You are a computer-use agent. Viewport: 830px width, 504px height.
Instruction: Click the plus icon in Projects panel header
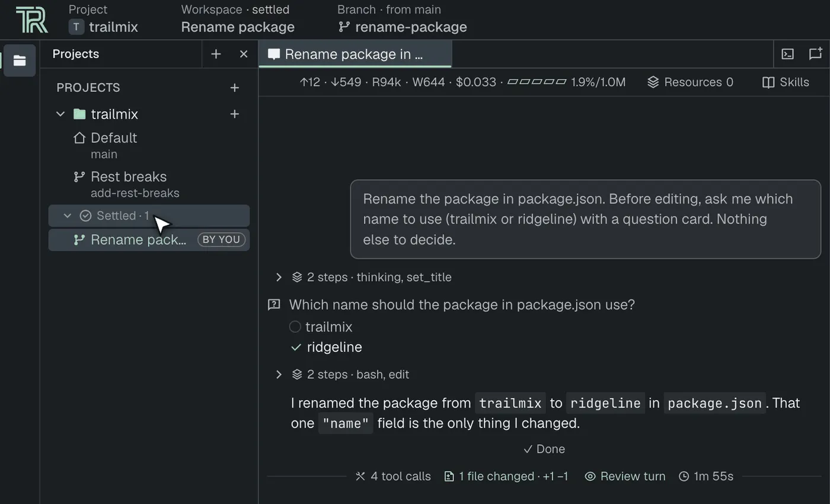point(216,54)
